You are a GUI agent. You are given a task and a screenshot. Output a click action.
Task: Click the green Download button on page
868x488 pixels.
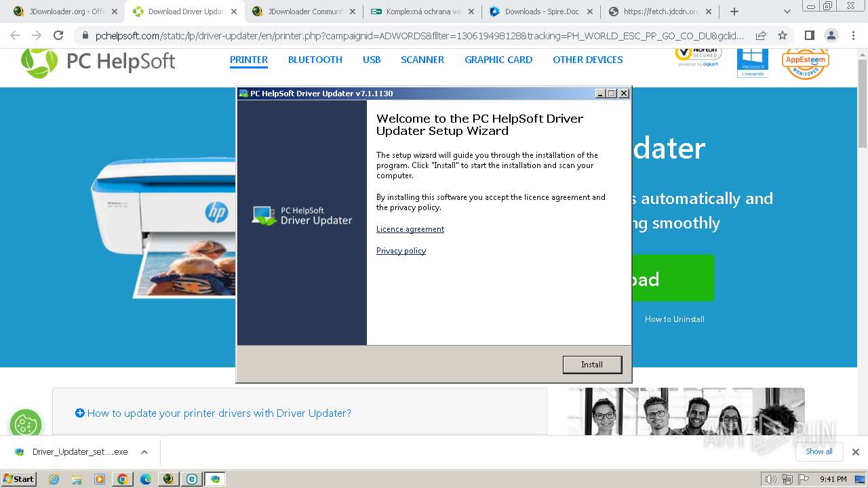(x=673, y=278)
